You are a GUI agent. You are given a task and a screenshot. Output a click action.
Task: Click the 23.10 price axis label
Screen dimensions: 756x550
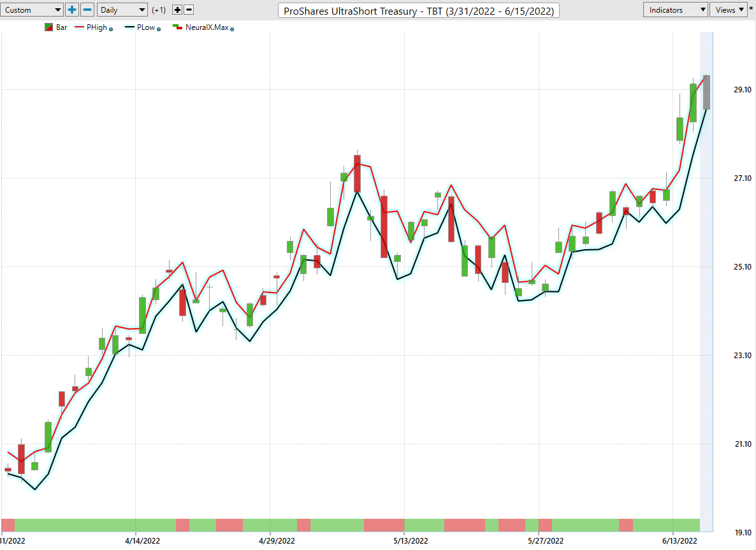tap(743, 356)
